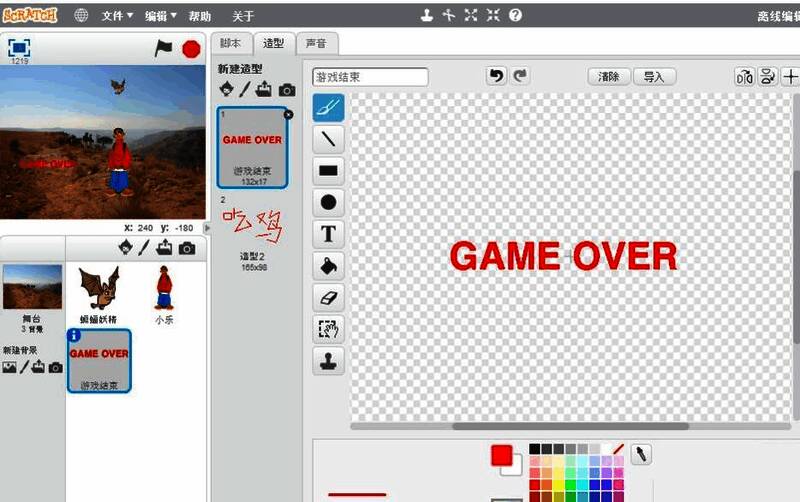Select the Line drawing tool
The image size is (800, 502).
pyautogui.click(x=328, y=139)
